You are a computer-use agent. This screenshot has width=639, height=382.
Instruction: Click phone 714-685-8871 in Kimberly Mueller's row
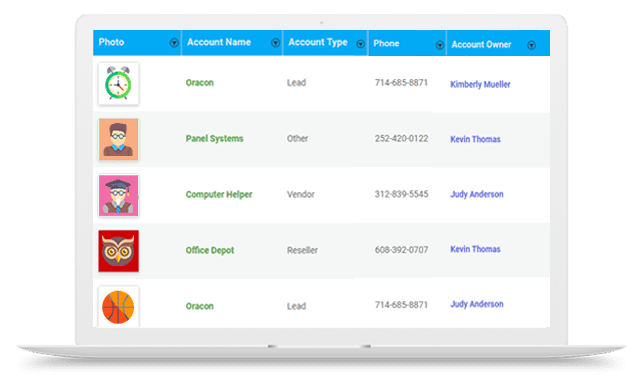[x=401, y=83]
